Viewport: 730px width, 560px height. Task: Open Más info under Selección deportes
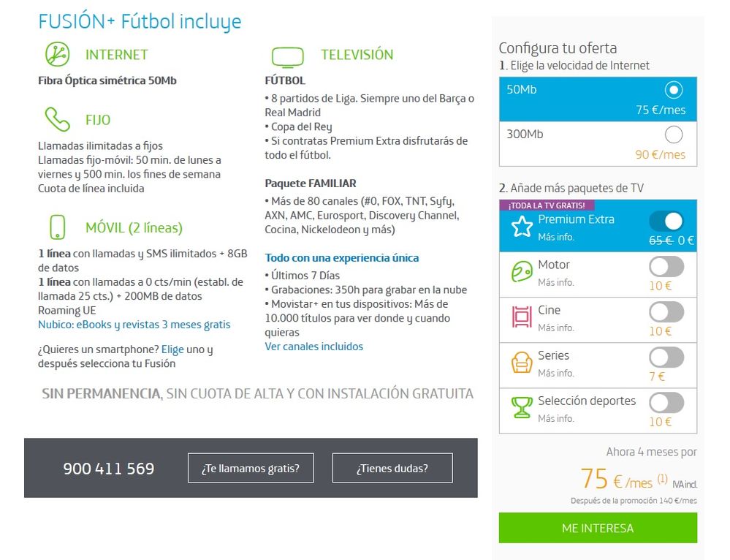click(x=556, y=419)
